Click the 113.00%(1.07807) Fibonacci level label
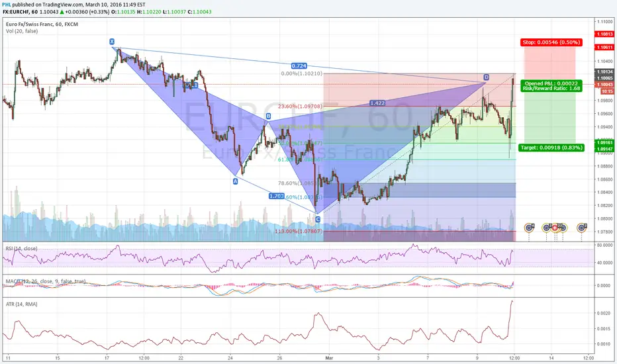This screenshot has height=364, width=617. point(299,231)
